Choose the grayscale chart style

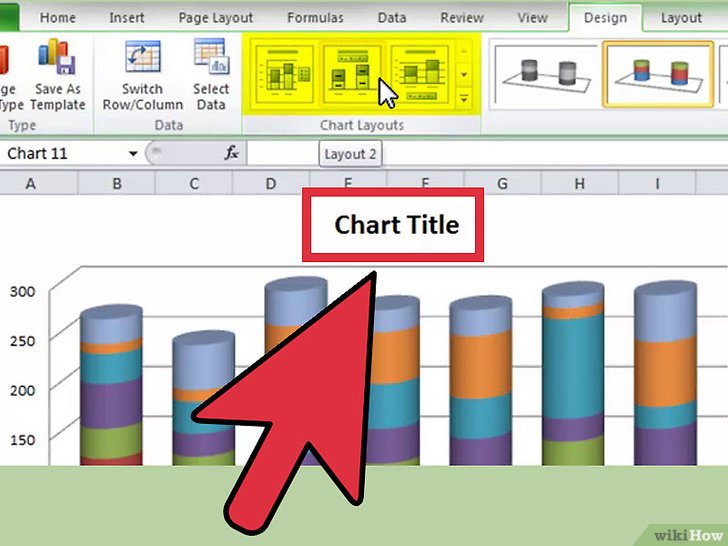546,74
